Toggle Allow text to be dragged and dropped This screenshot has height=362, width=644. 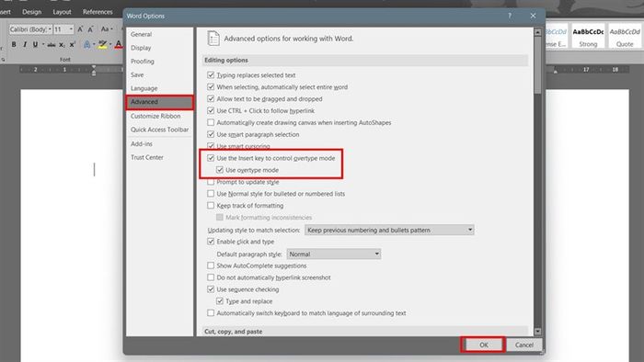coord(211,99)
